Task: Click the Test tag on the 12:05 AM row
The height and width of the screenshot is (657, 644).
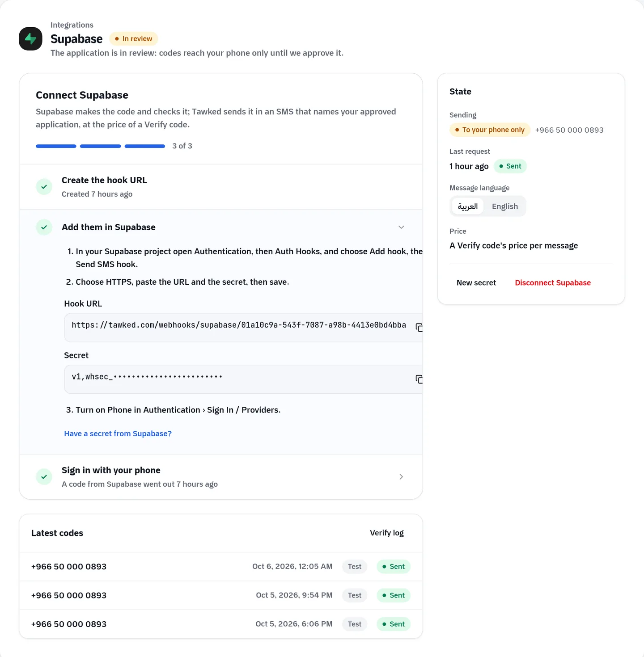Action: 355,567
